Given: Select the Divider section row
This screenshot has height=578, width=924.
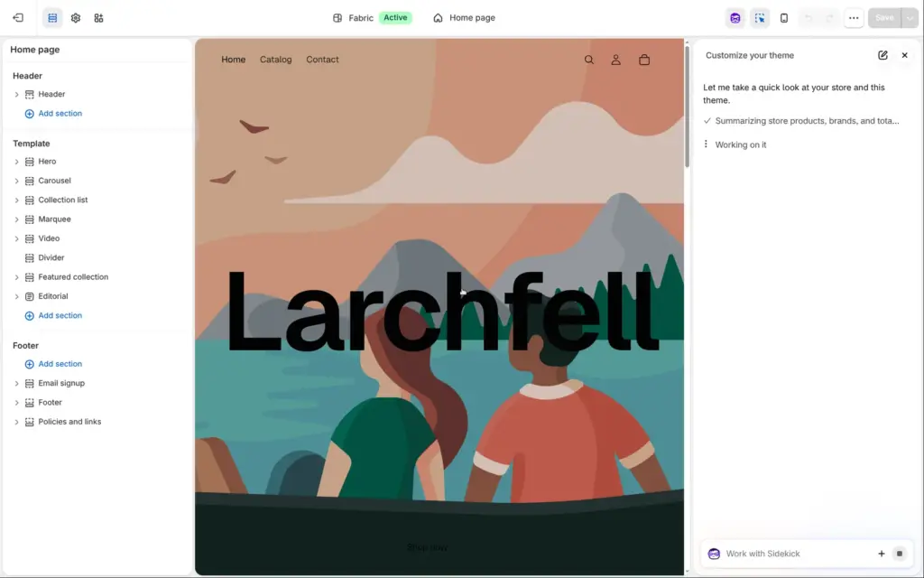Looking at the screenshot, I should [x=97, y=257].
